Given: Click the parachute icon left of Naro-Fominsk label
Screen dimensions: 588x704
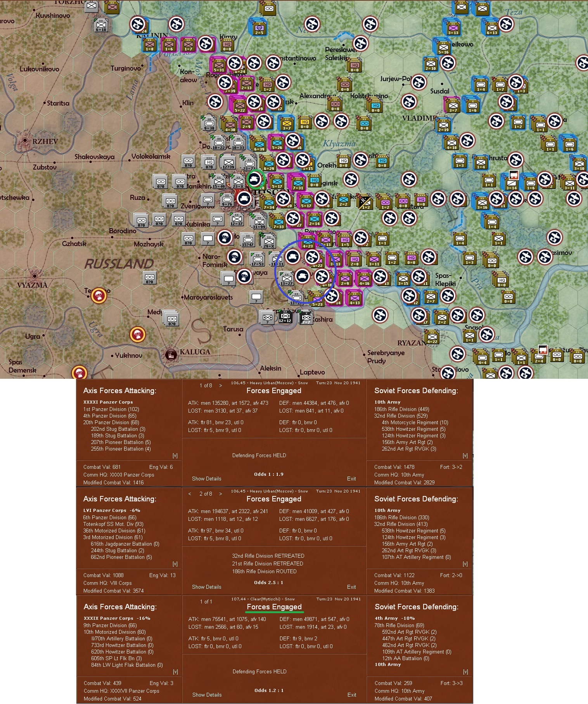Looking at the screenshot, I should pyautogui.click(x=234, y=257).
